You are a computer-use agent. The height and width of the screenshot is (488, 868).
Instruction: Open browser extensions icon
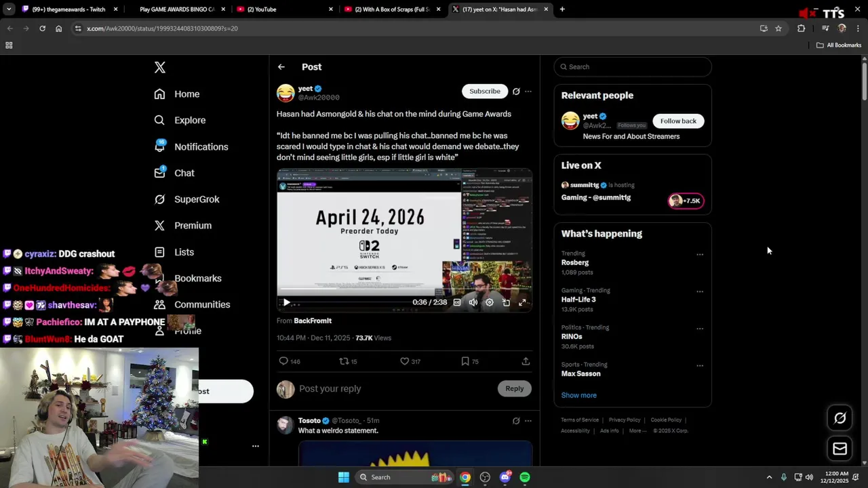802,28
